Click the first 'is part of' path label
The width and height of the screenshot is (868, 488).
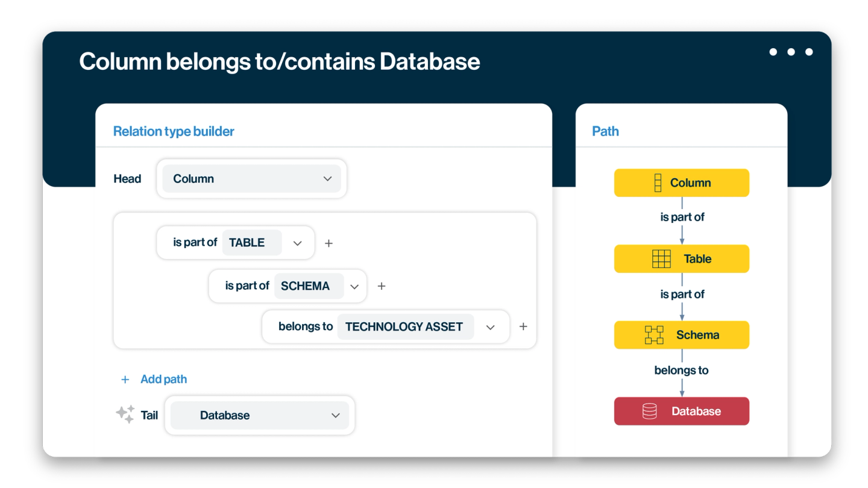tap(682, 217)
